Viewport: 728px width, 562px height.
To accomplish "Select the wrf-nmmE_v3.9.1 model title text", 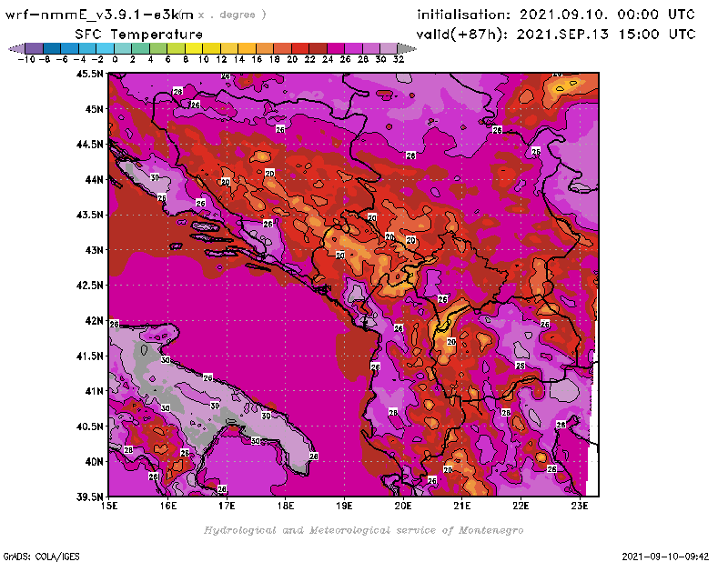I will coord(99,15).
